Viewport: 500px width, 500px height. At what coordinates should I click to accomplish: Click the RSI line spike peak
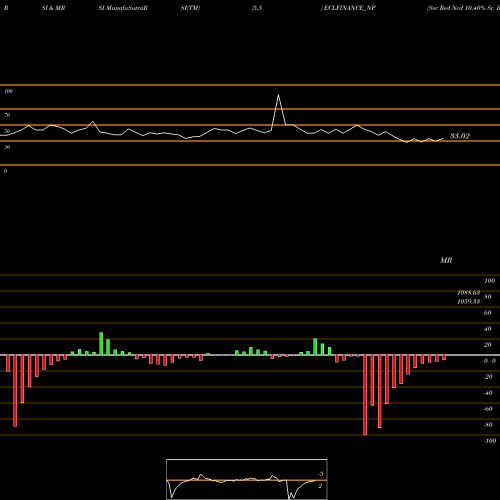click(278, 95)
